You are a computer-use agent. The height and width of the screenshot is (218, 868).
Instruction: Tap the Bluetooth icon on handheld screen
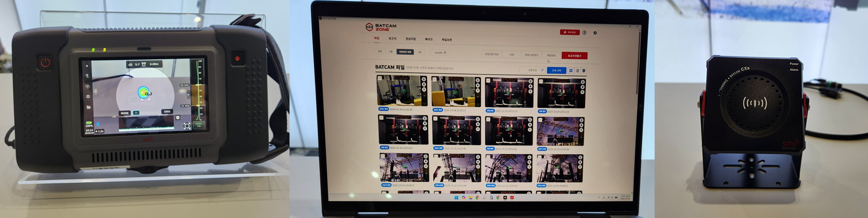click(98, 124)
